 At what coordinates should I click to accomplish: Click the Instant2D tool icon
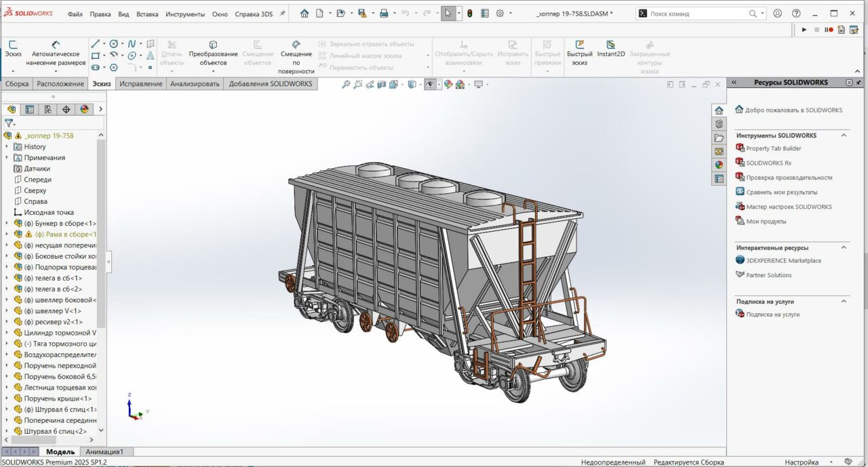(x=610, y=45)
